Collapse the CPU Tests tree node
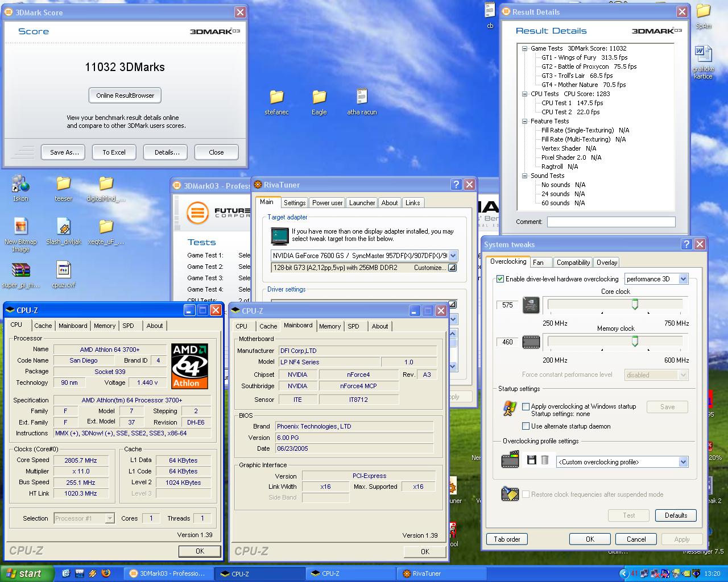 [524, 94]
